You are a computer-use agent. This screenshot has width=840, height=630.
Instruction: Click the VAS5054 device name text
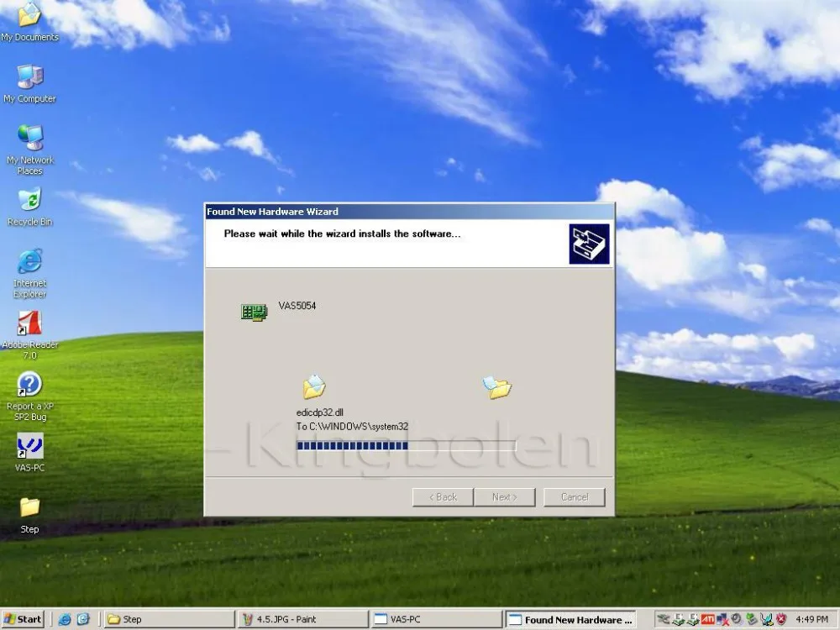(x=297, y=306)
